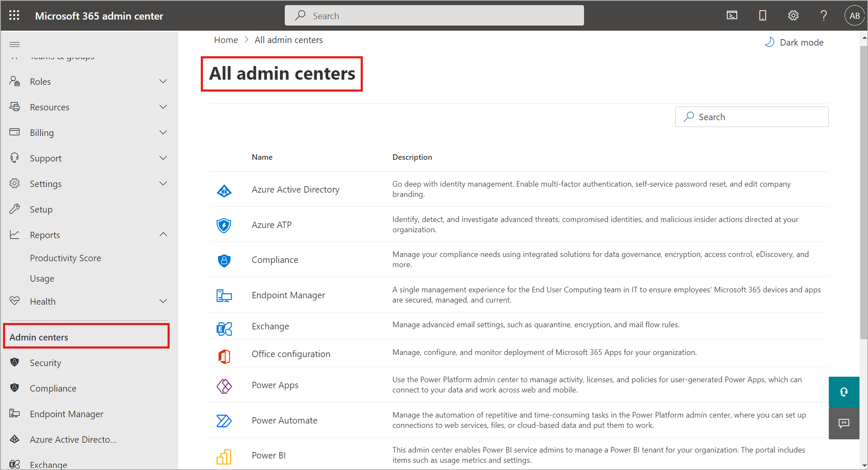868x470 pixels.
Task: Open the AB account avatar
Action: (x=854, y=16)
